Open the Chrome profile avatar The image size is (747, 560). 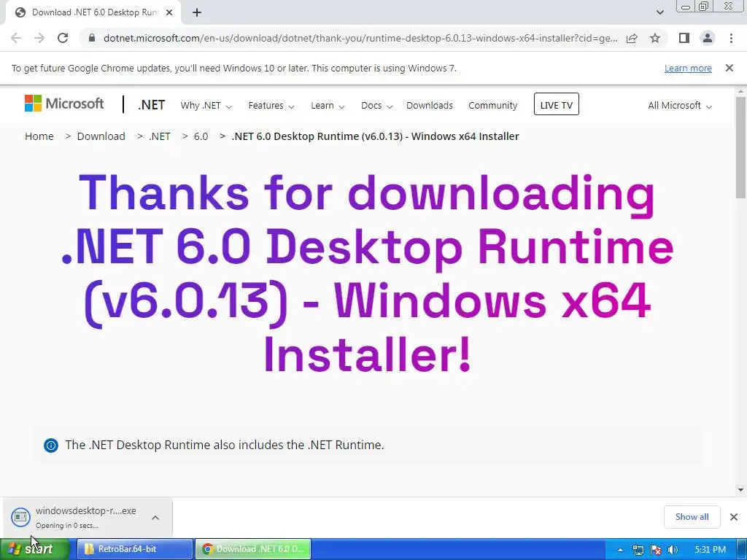(x=708, y=38)
